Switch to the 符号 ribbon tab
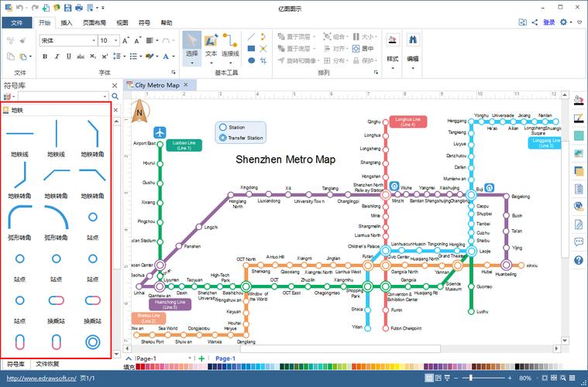Viewport: 588px width, 387px height. [144, 23]
